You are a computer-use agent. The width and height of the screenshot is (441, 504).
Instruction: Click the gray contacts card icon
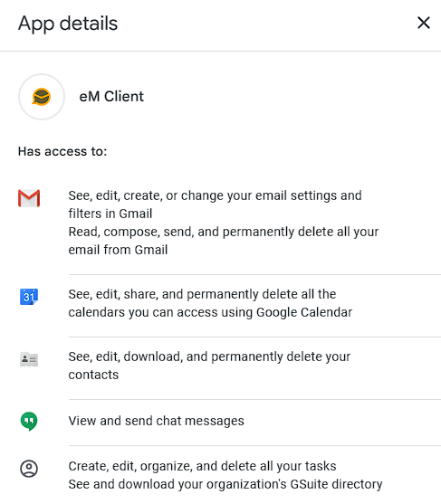pyautogui.click(x=29, y=359)
